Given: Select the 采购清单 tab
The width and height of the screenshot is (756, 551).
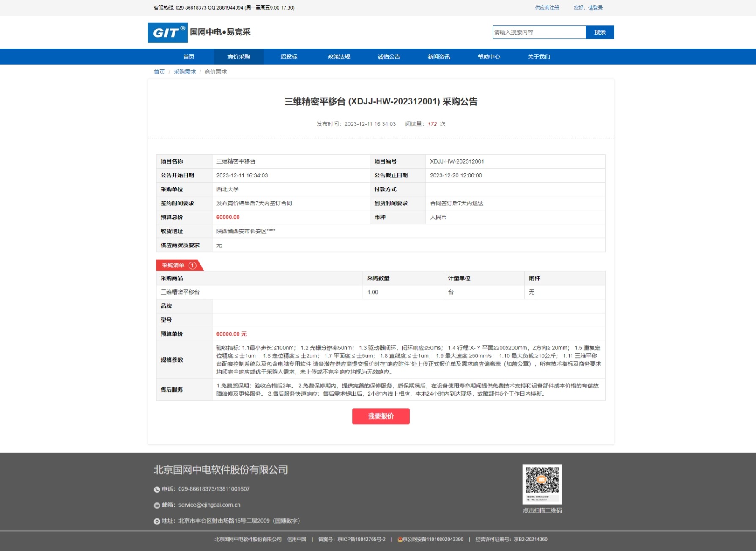Looking at the screenshot, I should (x=173, y=265).
